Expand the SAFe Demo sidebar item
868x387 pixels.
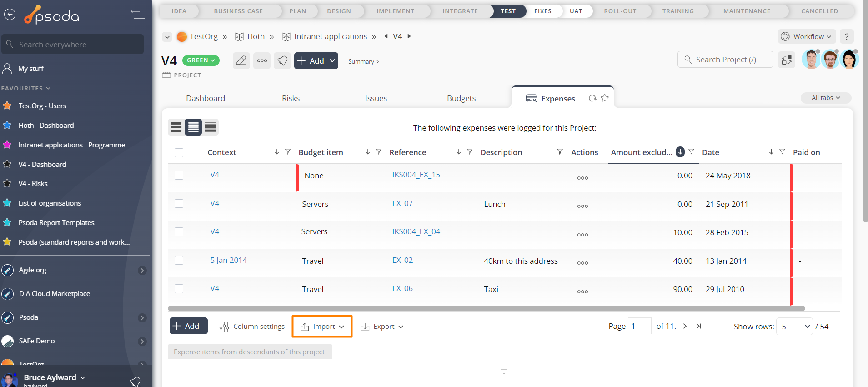[x=142, y=342]
